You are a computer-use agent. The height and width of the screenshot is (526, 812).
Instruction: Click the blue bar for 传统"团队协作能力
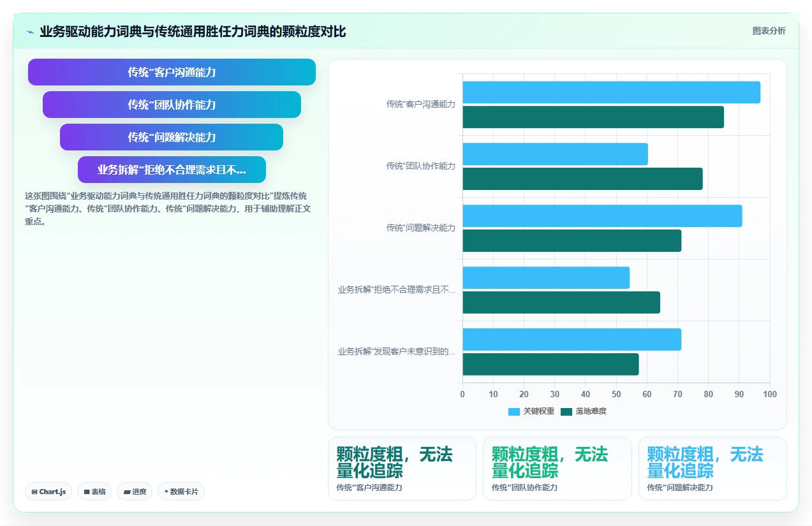click(555, 154)
